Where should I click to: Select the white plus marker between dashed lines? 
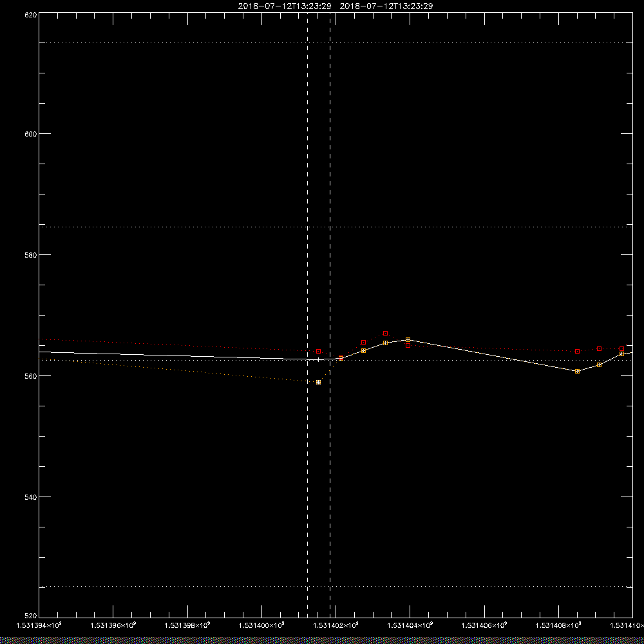point(318,360)
